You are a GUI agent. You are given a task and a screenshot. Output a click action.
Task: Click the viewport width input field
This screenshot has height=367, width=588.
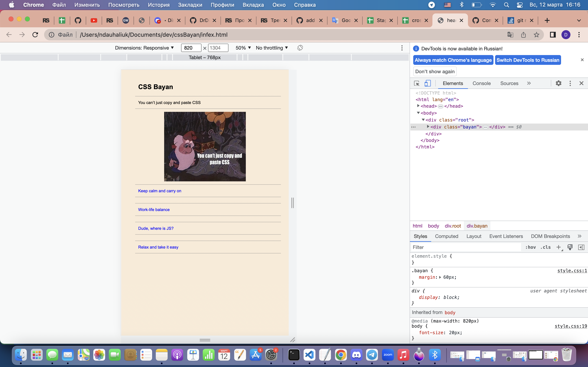click(191, 48)
